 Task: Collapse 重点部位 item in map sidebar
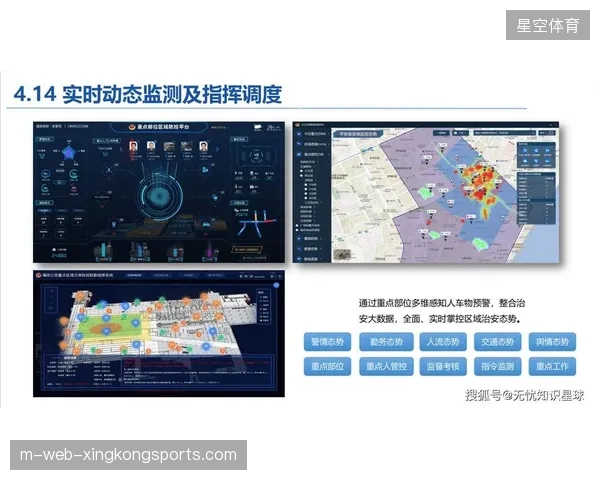pos(312,154)
